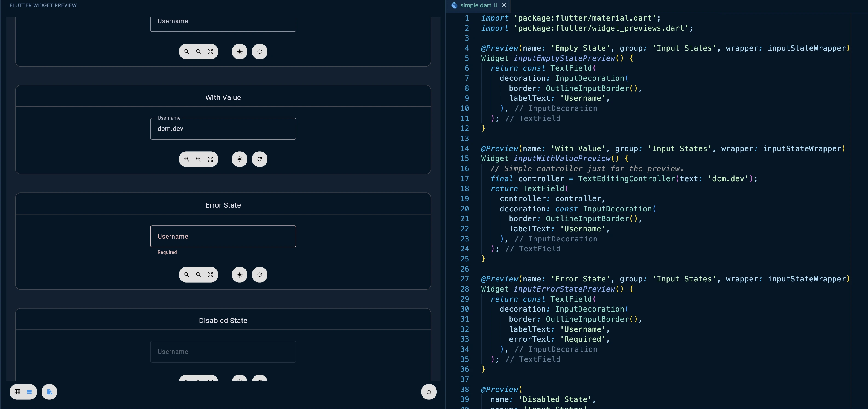Click the dcm.dev text field
Screen dimensions: 868x409
point(223,128)
